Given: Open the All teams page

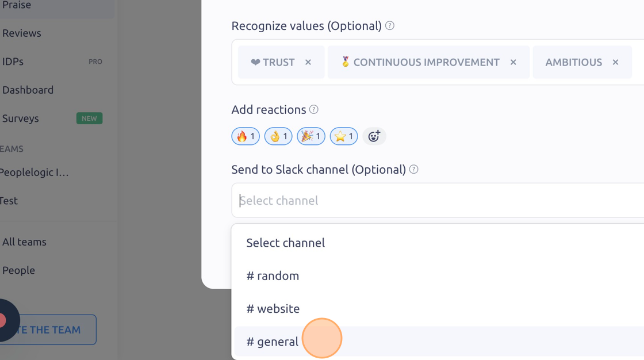Looking at the screenshot, I should coord(24,242).
